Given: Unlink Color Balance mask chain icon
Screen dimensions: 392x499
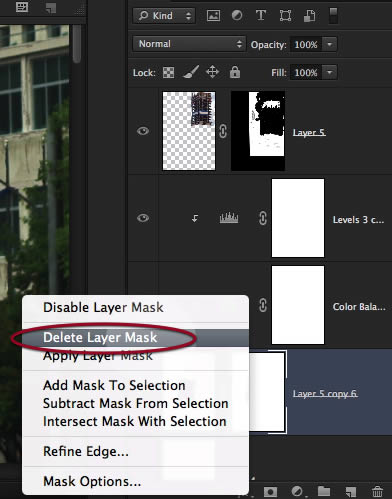Looking at the screenshot, I should (x=263, y=305).
